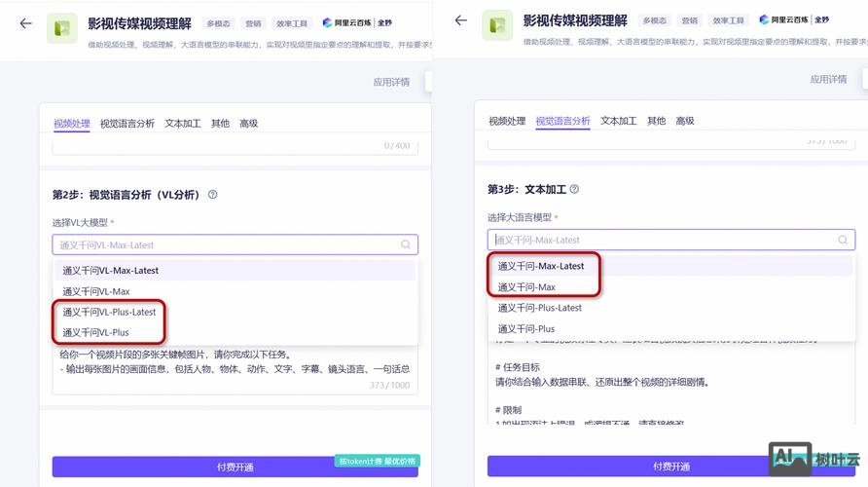The image size is (868, 487).
Task: Click 营销 tag in left header
Action: coord(253,23)
